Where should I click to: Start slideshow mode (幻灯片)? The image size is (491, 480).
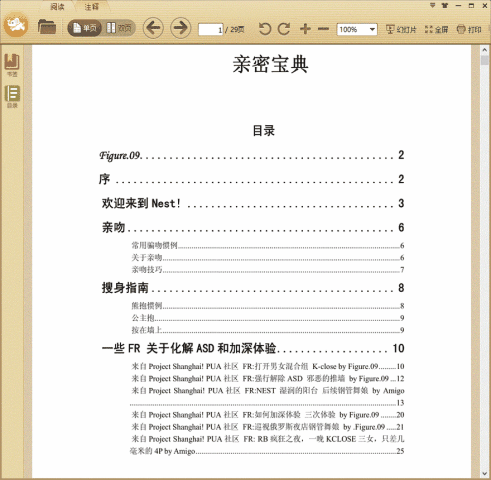click(x=401, y=30)
